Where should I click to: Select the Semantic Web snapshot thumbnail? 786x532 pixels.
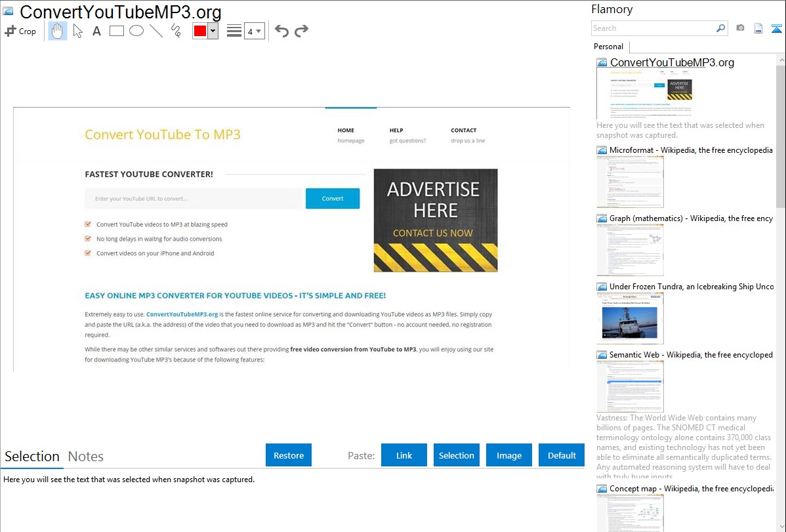click(x=630, y=386)
